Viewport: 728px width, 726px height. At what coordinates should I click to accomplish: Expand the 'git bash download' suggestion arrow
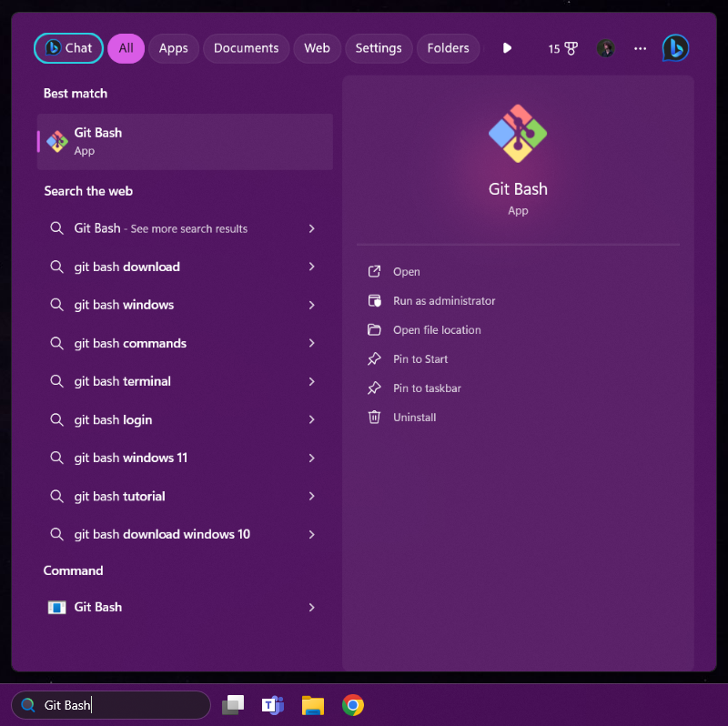pyautogui.click(x=311, y=267)
